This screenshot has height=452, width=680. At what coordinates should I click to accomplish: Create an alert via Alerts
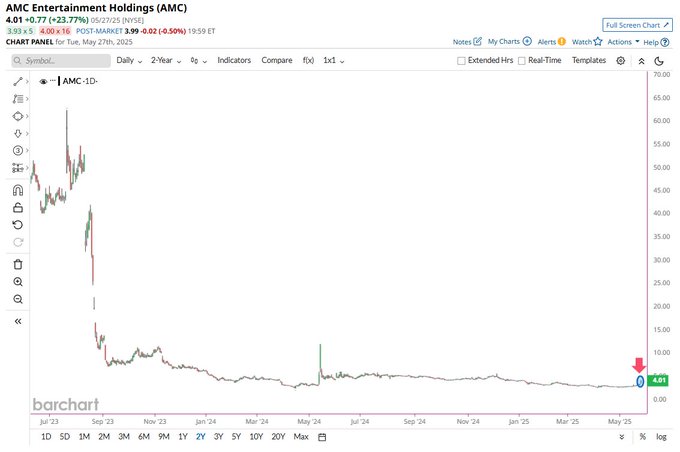pos(551,42)
